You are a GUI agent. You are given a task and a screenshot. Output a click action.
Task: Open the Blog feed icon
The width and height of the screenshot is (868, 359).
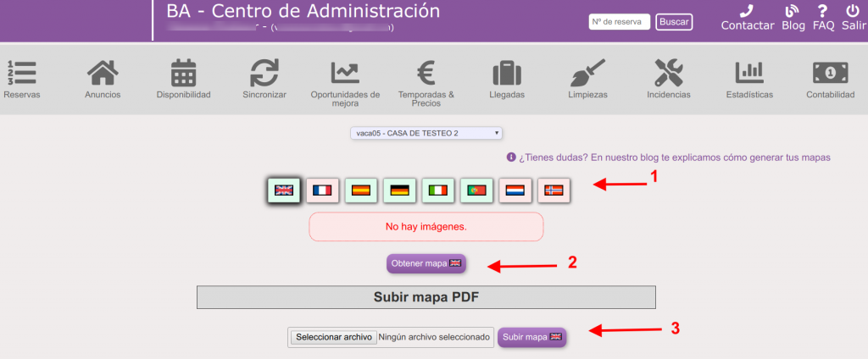click(793, 11)
